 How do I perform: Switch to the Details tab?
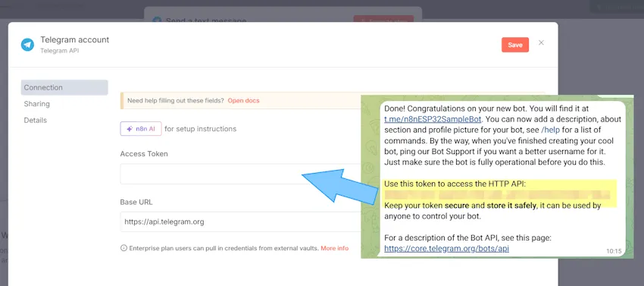click(36, 121)
